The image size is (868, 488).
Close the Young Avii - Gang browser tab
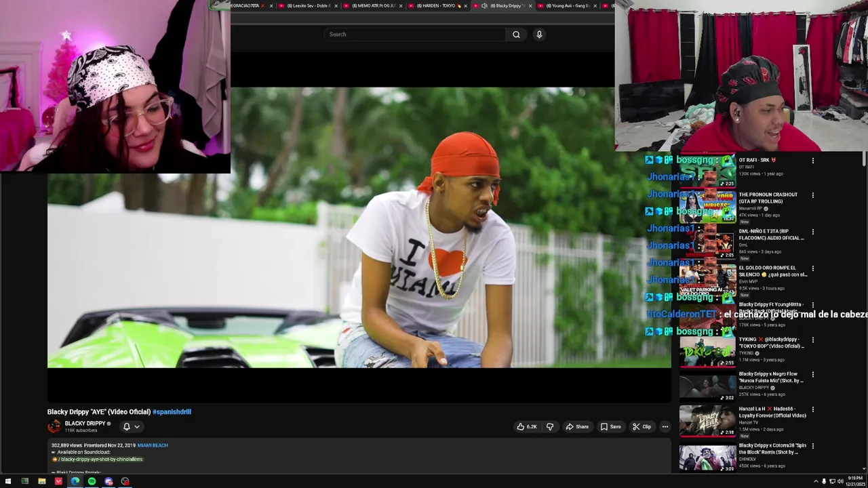coord(595,5)
